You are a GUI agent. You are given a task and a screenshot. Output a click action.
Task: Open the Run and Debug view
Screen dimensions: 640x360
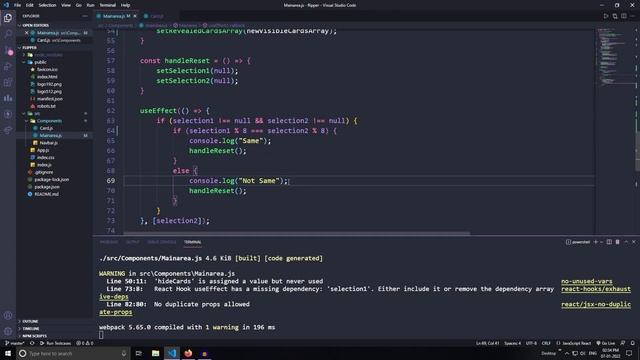[8, 66]
